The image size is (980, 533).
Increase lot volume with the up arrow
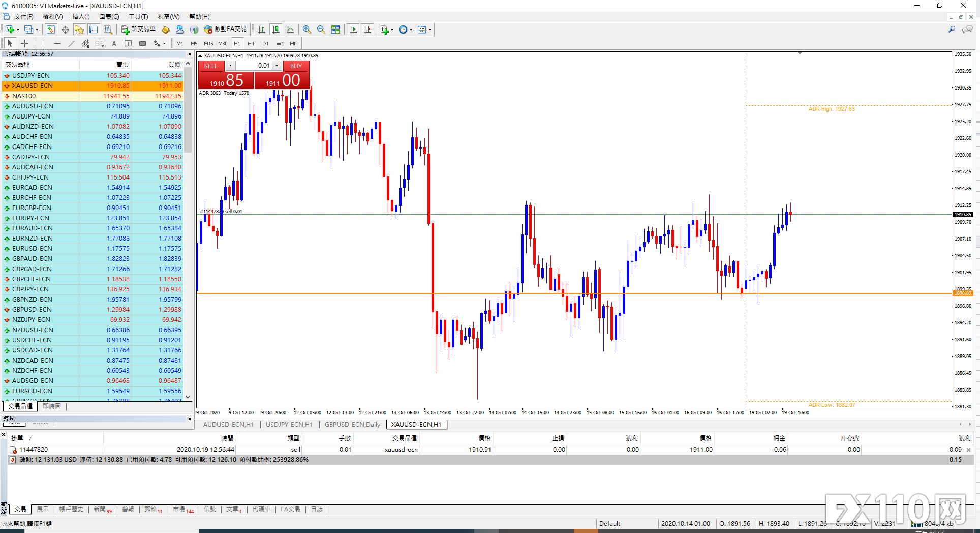click(277, 66)
